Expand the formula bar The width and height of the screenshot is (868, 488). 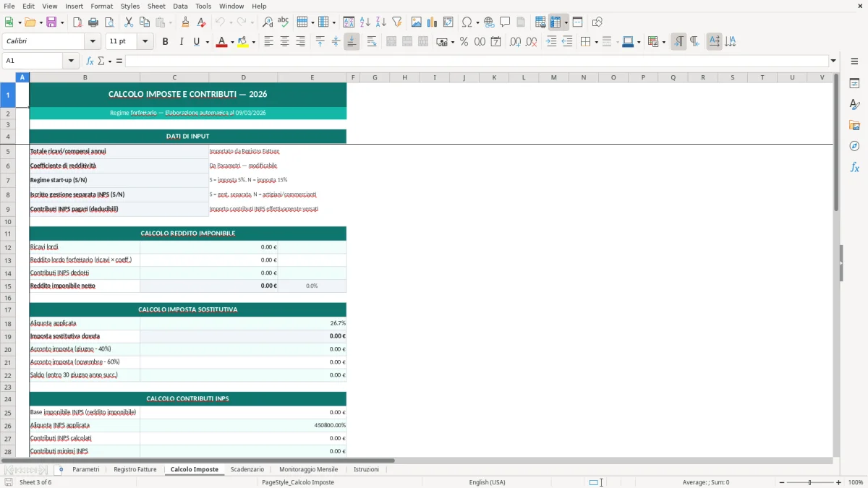[833, 61]
